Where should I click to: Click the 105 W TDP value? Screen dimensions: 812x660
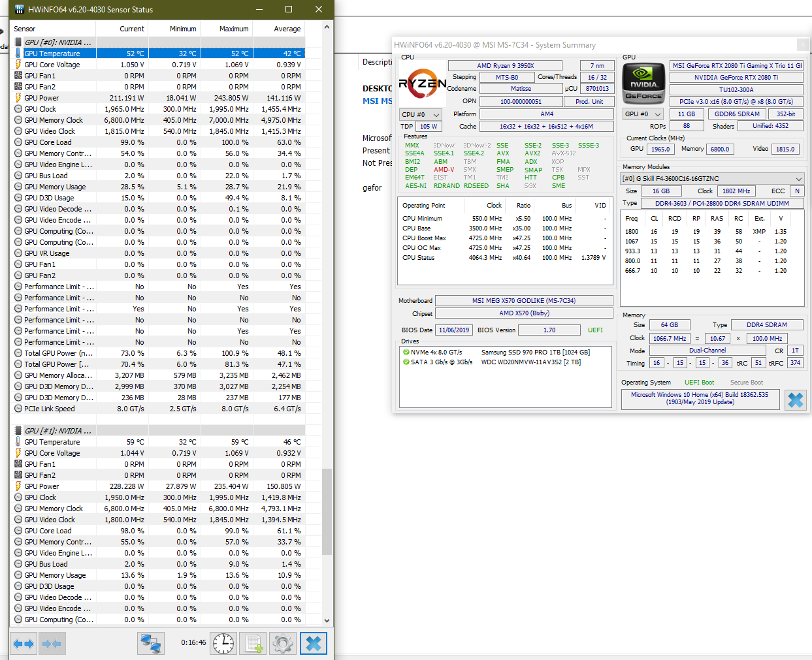click(x=429, y=127)
